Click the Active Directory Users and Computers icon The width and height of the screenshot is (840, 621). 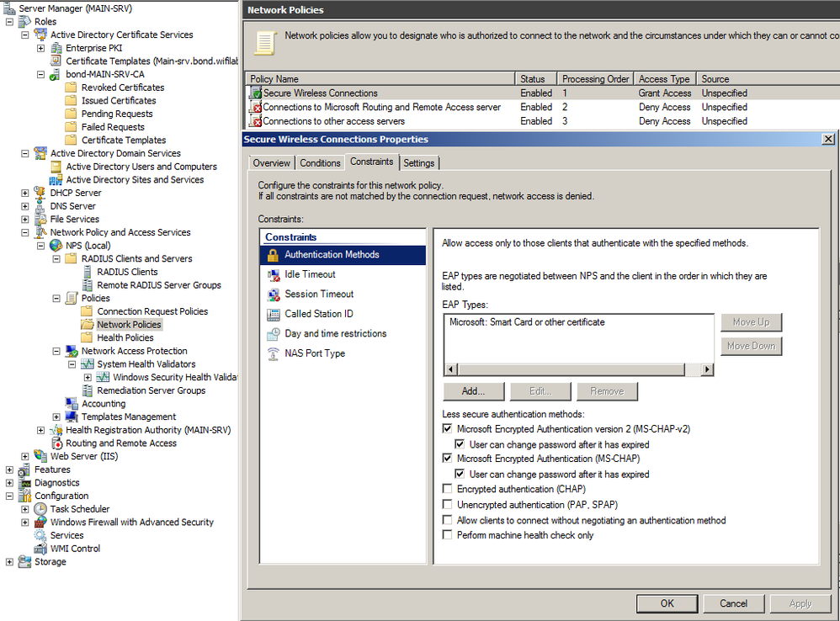pyautogui.click(x=56, y=167)
